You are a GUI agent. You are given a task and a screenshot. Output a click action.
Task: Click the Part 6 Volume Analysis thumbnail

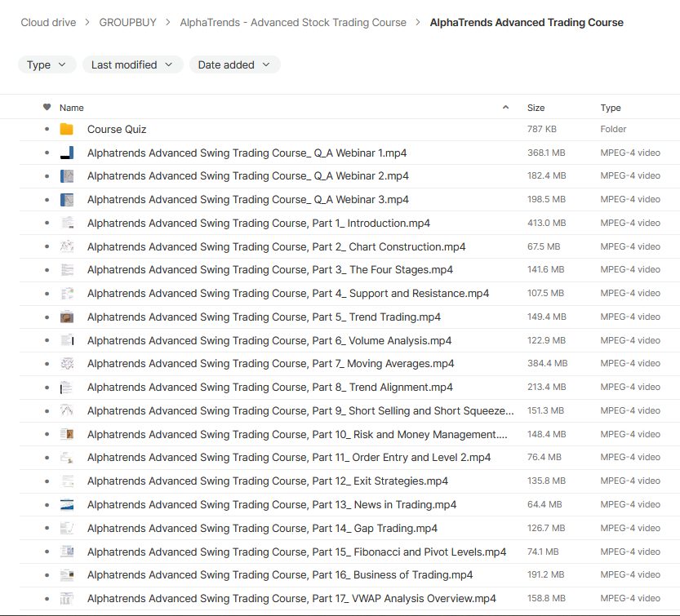(66, 340)
